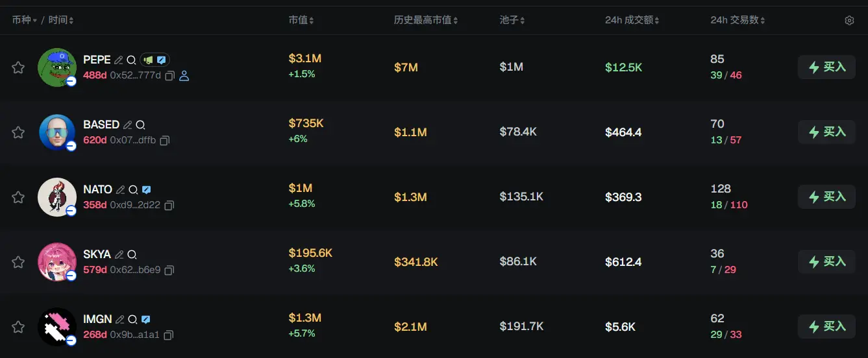
Task: Star the SKYA token row
Action: coord(18,262)
